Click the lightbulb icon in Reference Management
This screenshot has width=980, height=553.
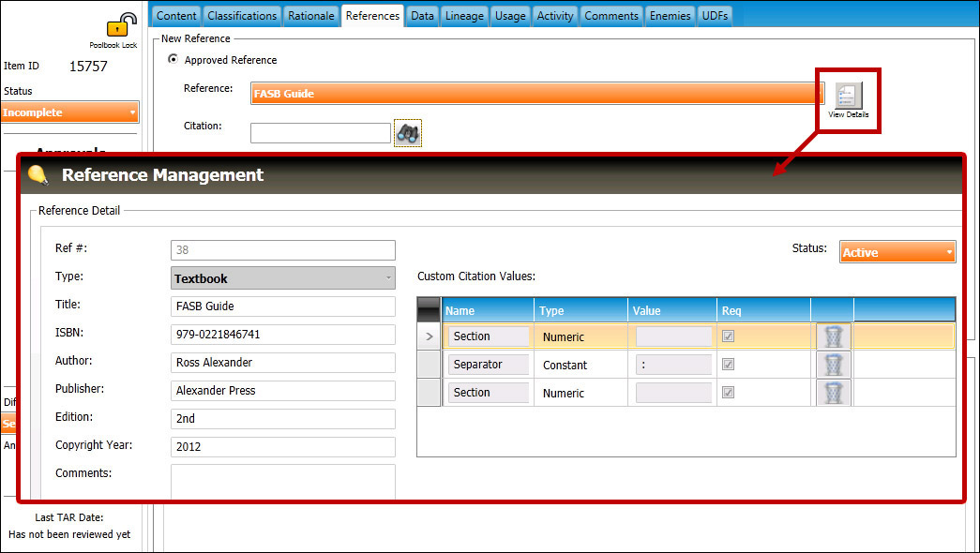pos(38,175)
